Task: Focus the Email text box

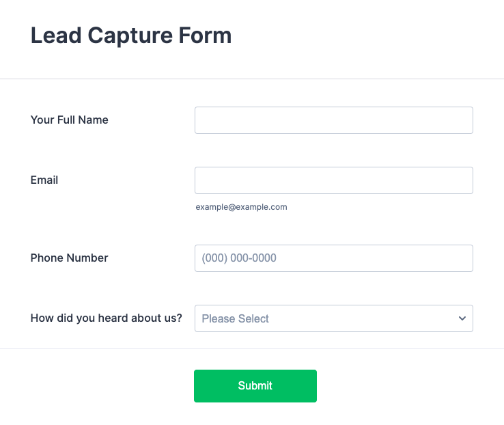Action: pyautogui.click(x=333, y=180)
